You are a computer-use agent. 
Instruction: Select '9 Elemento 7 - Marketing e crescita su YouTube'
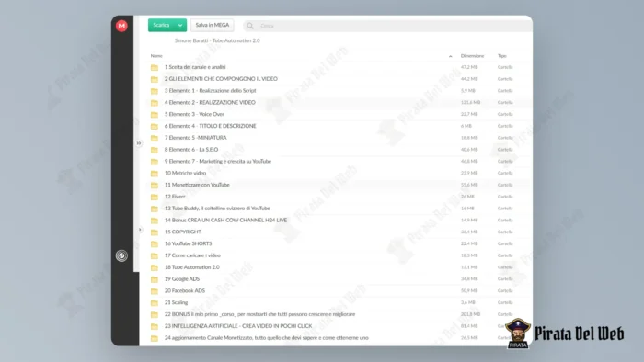pyautogui.click(x=218, y=161)
